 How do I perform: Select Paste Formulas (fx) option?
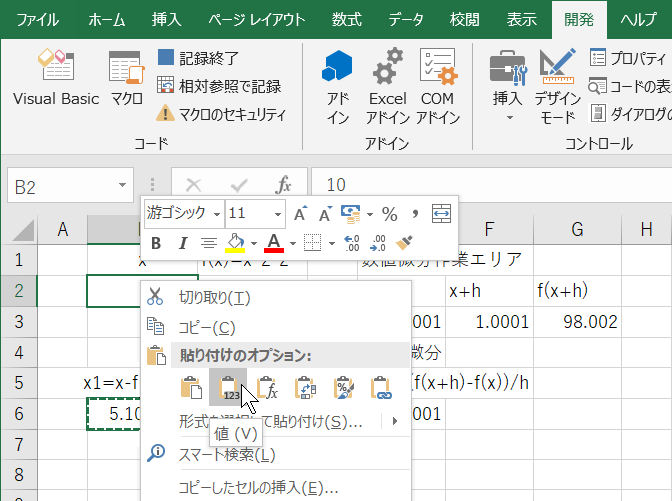click(267, 387)
